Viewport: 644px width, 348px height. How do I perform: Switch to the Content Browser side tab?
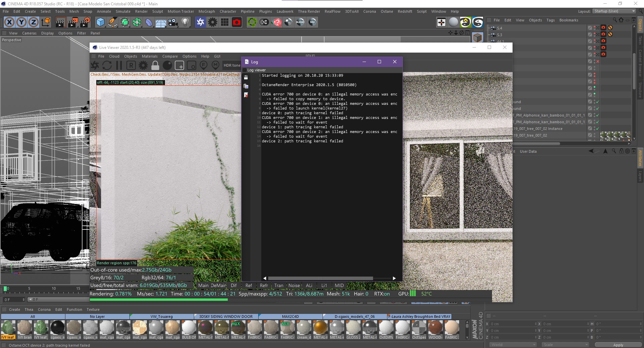[640, 63]
